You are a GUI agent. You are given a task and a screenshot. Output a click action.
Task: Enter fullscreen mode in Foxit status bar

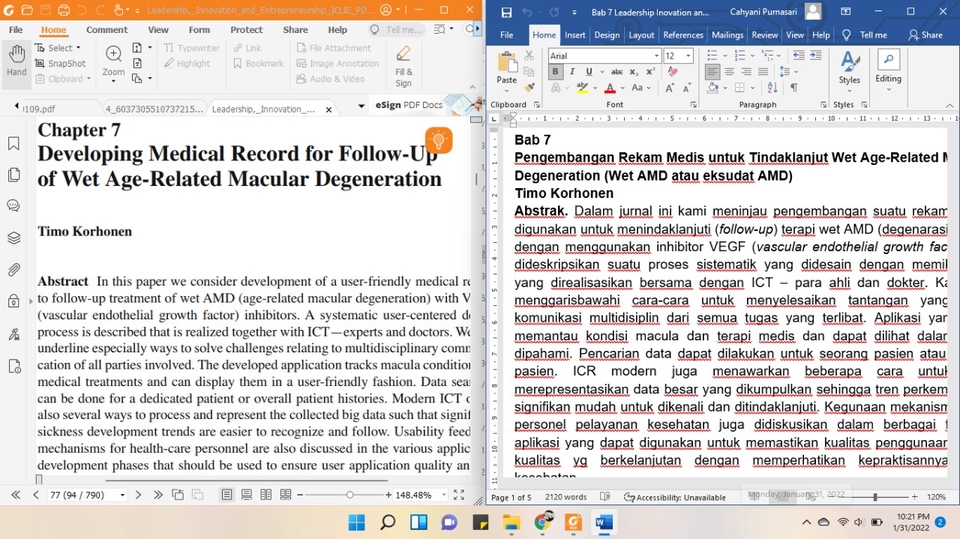coord(459,494)
